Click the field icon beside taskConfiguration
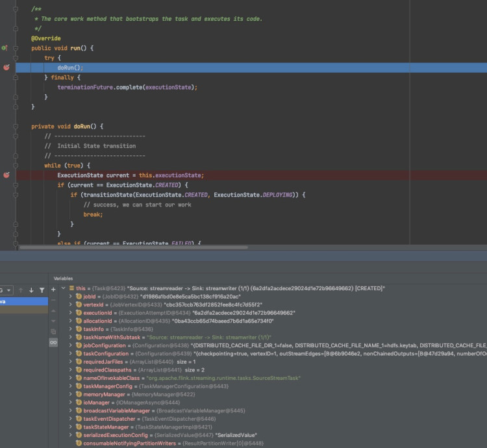This screenshot has width=487, height=448. [x=79, y=354]
